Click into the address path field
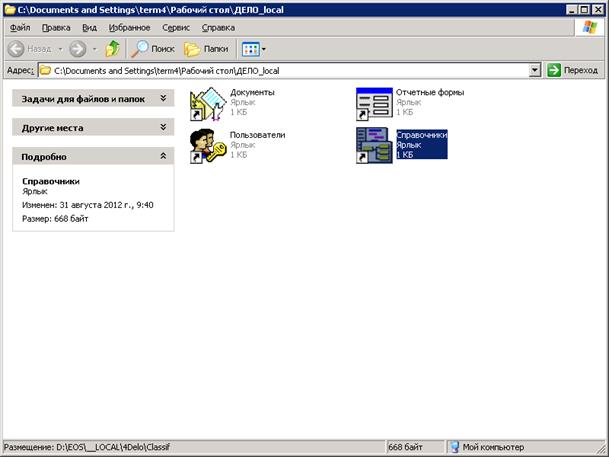 coord(291,71)
